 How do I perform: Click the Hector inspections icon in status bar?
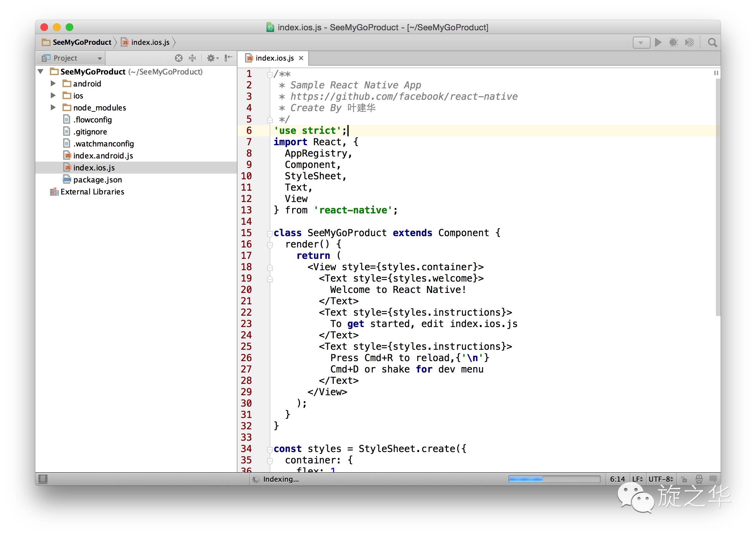click(x=699, y=479)
